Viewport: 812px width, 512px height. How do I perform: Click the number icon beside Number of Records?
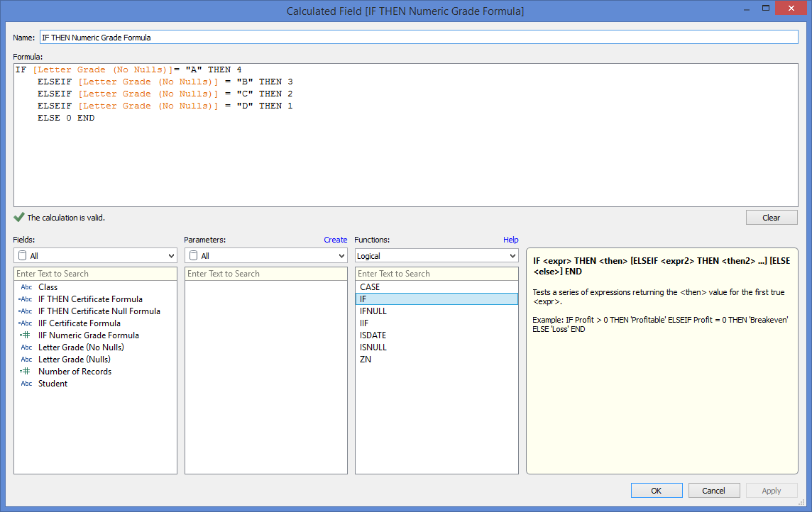point(26,372)
